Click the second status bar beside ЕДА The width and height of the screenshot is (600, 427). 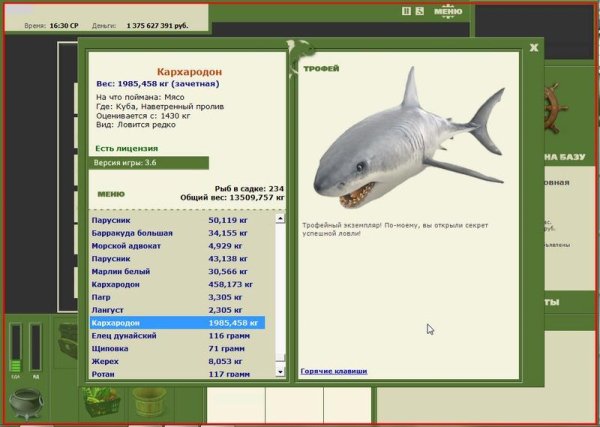pyautogui.click(x=36, y=347)
